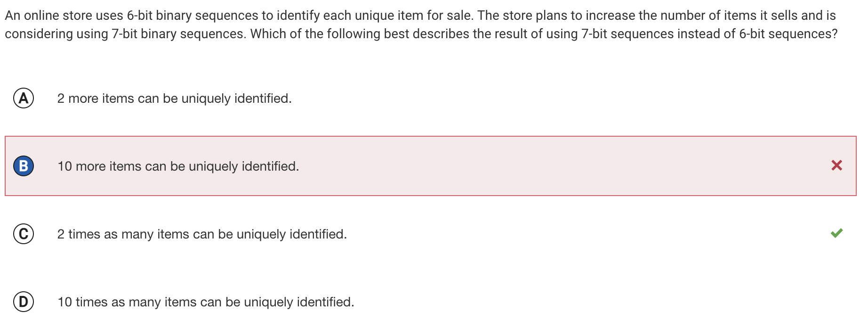Click text '2 more items can be uniquely identified'
The height and width of the screenshot is (329, 868).
174,99
